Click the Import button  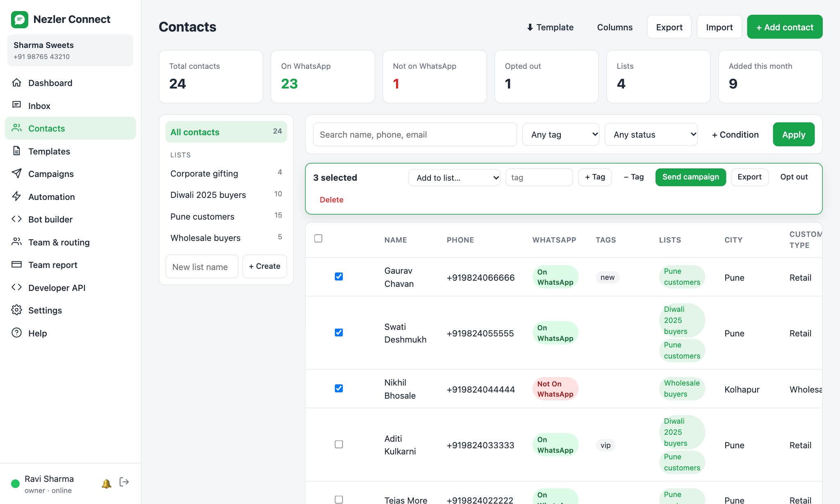719,27
